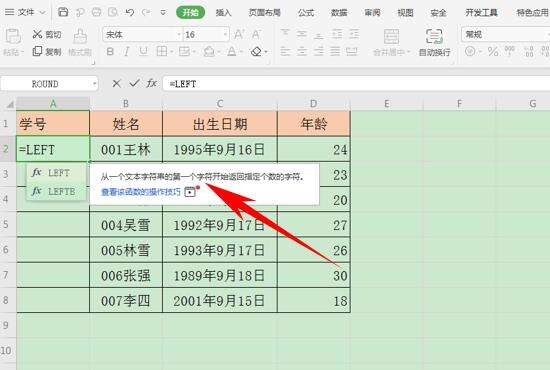
Task: Expand the Name Box ROUND dropdown arrow
Action: tap(94, 84)
